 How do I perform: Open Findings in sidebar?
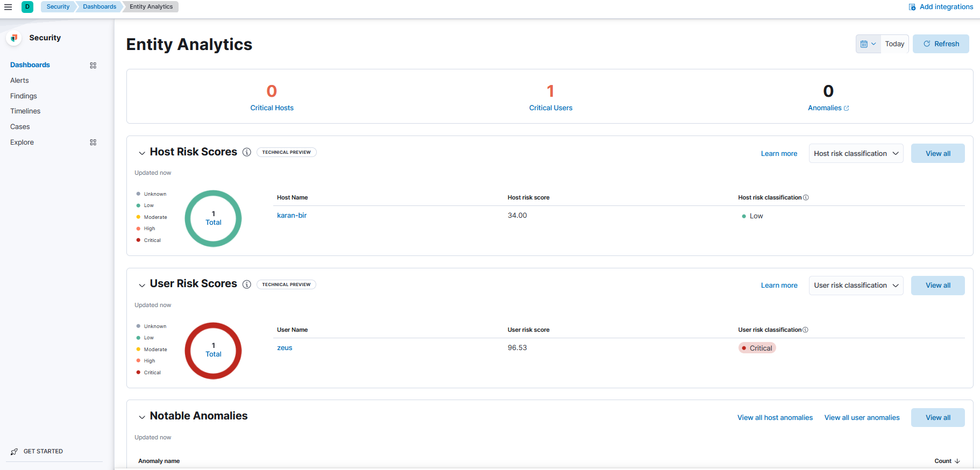click(x=24, y=96)
